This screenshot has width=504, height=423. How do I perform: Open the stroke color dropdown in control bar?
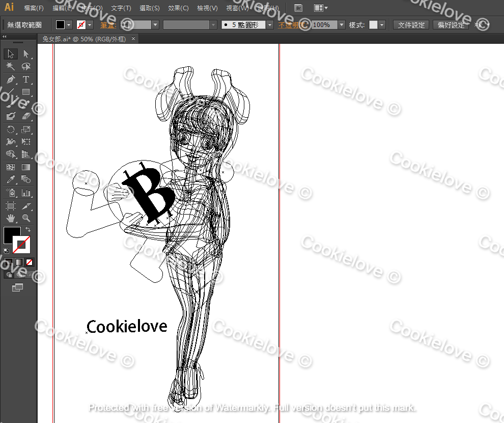pyautogui.click(x=90, y=25)
